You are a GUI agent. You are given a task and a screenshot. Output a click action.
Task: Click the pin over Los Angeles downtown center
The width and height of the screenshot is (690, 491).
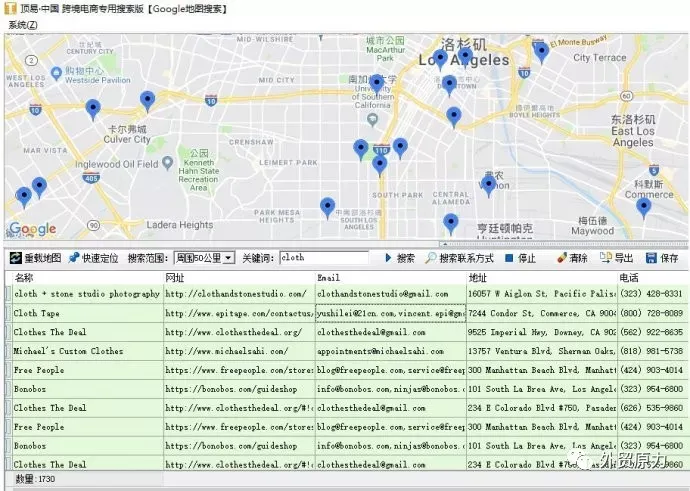pyautogui.click(x=449, y=86)
